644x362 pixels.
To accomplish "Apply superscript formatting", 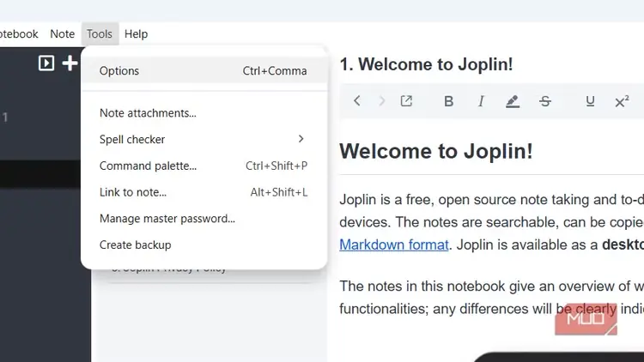I will [x=622, y=101].
